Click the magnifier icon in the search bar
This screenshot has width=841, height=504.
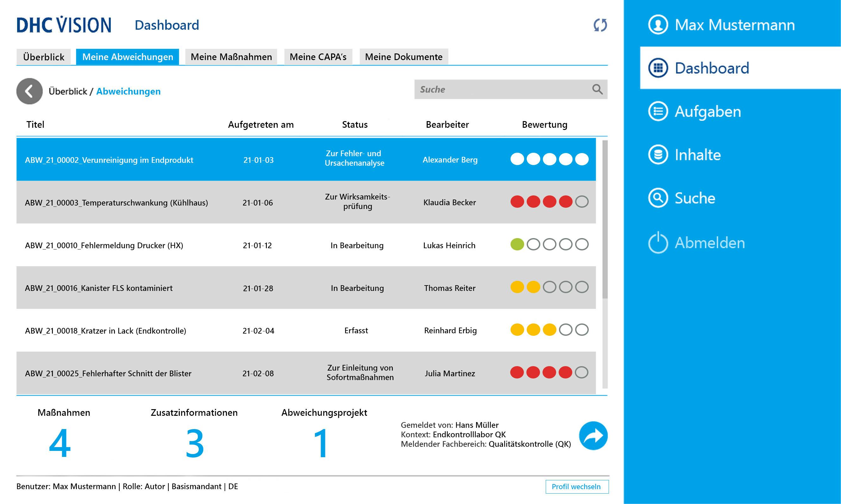pos(597,89)
